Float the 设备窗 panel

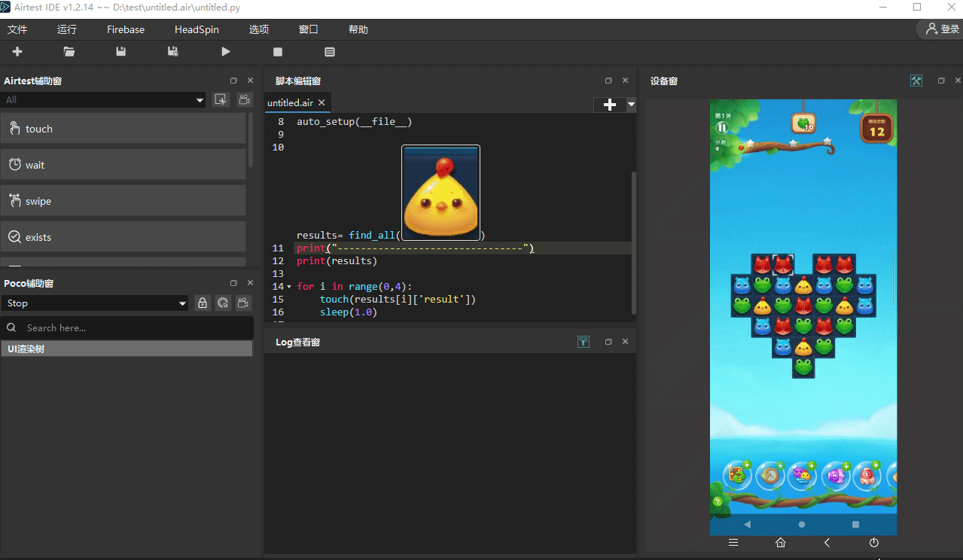tap(941, 81)
